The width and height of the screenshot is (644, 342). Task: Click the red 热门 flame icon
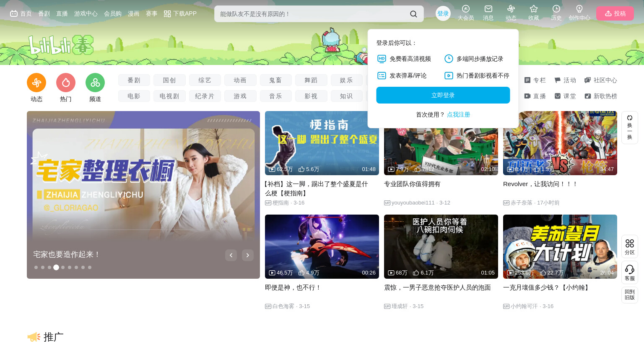point(66,83)
